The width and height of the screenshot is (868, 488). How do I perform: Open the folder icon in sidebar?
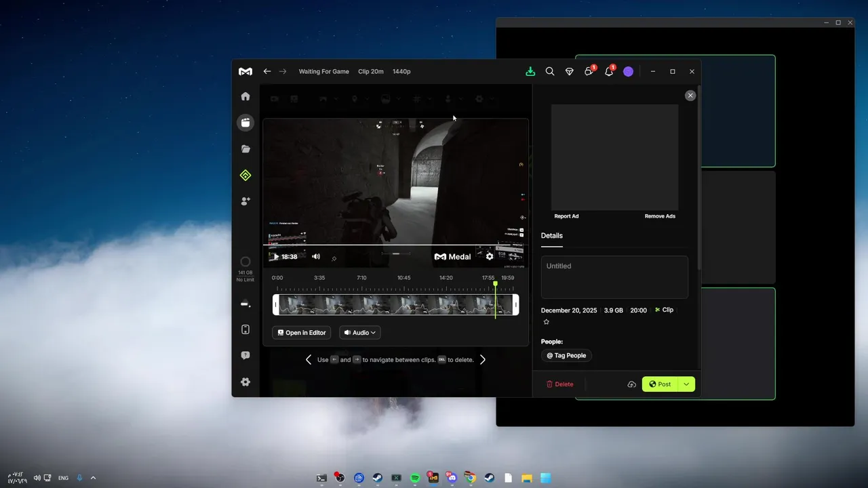tap(245, 149)
